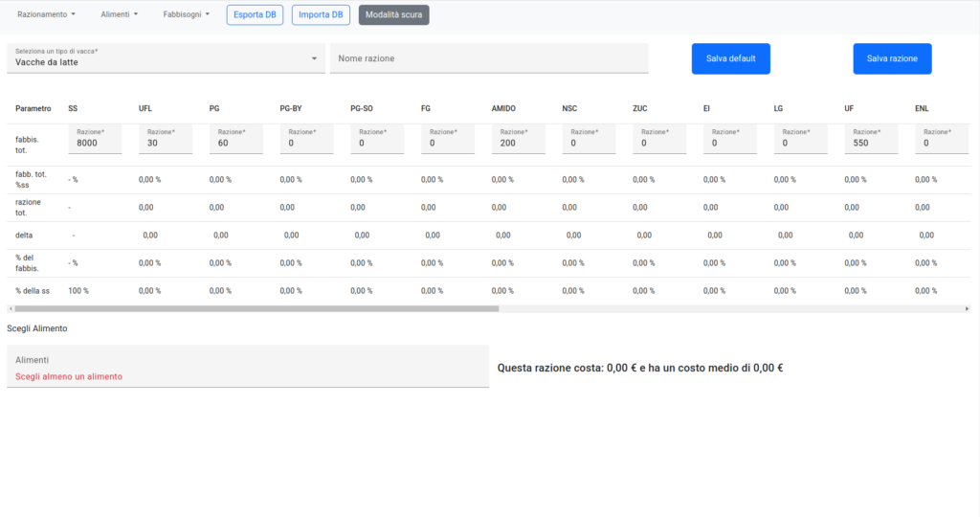Toggle Modalità scura dark mode
This screenshot has height=517, width=980.
(393, 14)
